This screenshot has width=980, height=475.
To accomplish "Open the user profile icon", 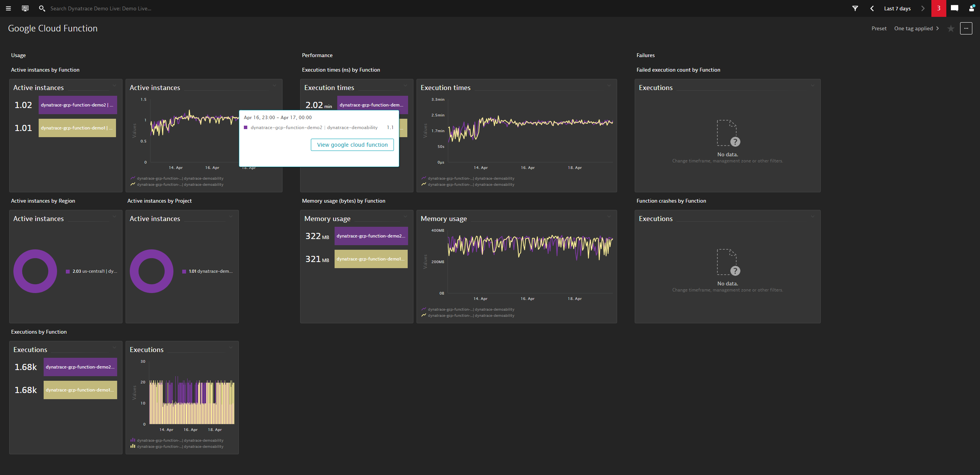I will 971,8.
